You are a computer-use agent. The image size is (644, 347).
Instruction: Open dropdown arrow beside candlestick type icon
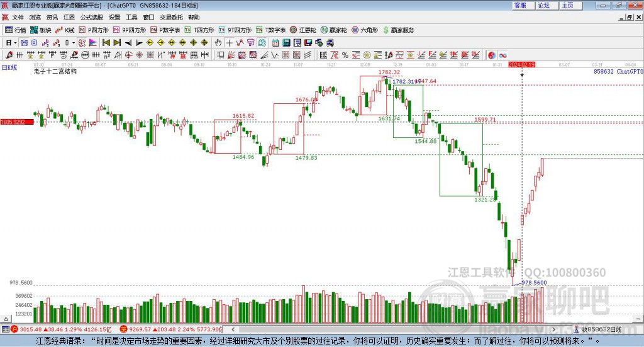pos(74,43)
